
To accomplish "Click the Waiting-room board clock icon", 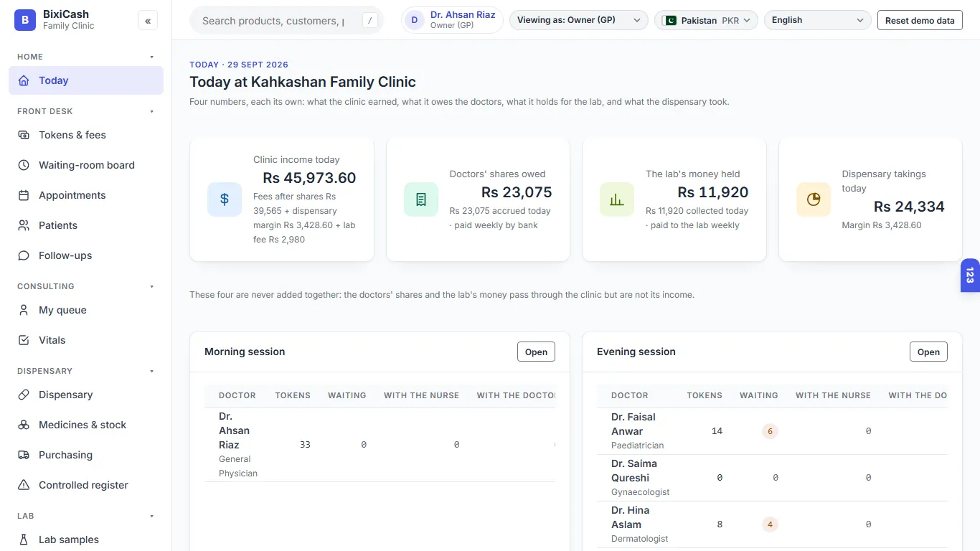I will (x=24, y=165).
